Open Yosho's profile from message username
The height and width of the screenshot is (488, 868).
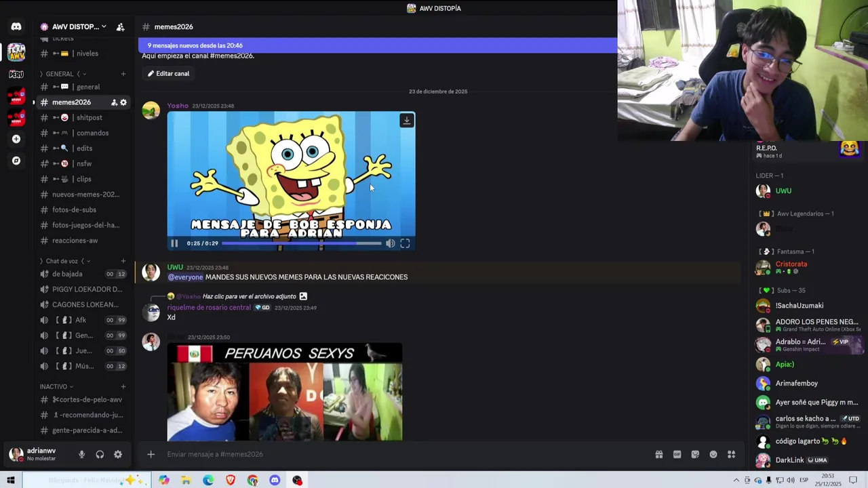tap(178, 106)
